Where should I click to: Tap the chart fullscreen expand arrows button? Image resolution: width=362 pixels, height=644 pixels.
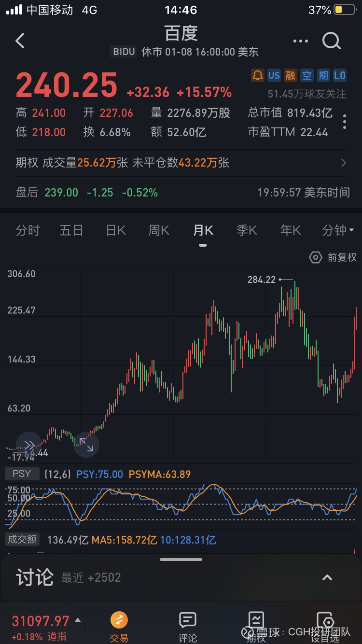pyautogui.click(x=86, y=445)
